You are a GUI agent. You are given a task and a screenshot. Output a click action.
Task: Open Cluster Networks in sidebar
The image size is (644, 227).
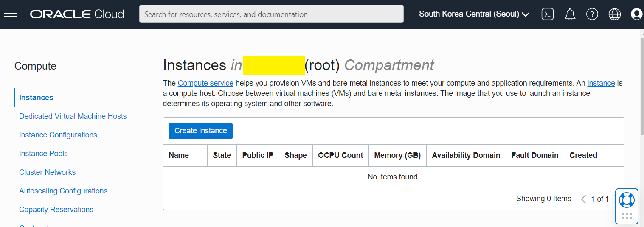click(47, 172)
